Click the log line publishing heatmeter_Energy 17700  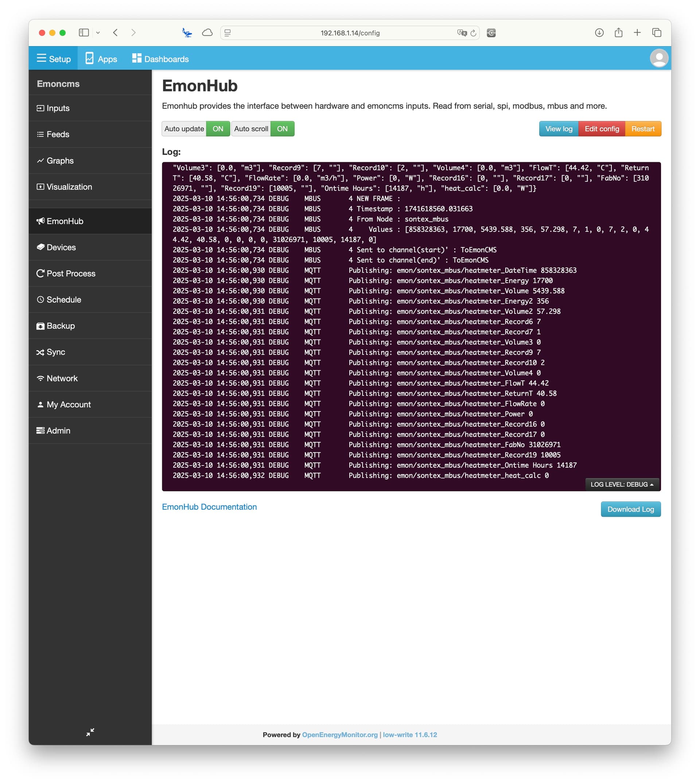point(363,280)
